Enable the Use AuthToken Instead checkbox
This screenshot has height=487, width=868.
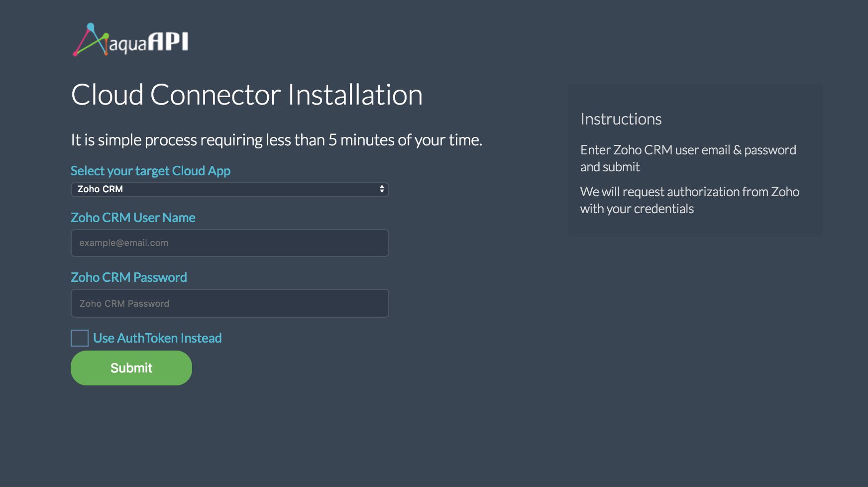click(x=80, y=338)
